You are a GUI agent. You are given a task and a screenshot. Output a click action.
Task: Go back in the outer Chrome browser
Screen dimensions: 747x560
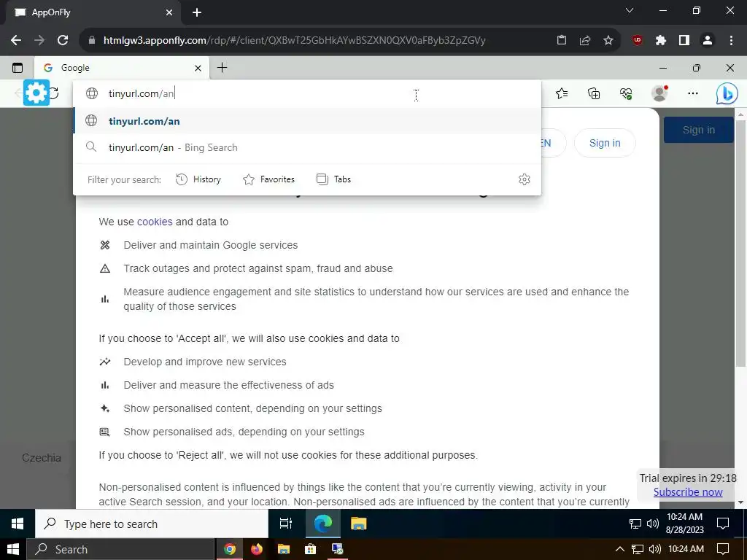[16, 41]
